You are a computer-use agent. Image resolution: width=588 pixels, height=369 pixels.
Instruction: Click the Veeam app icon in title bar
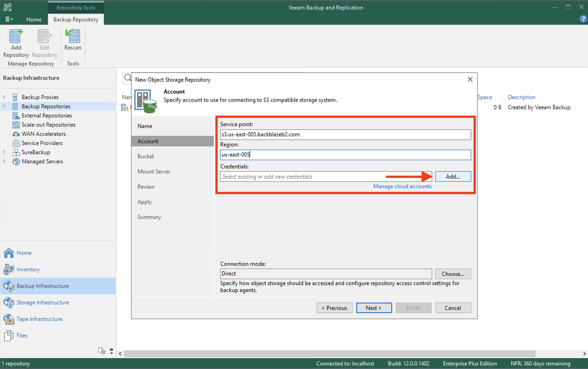(7, 7)
